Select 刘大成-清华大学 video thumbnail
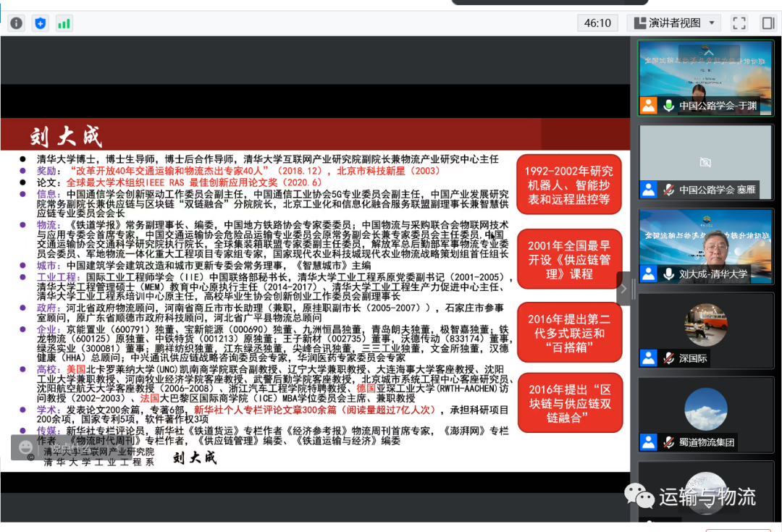This screenshot has width=782, height=532. [x=705, y=246]
